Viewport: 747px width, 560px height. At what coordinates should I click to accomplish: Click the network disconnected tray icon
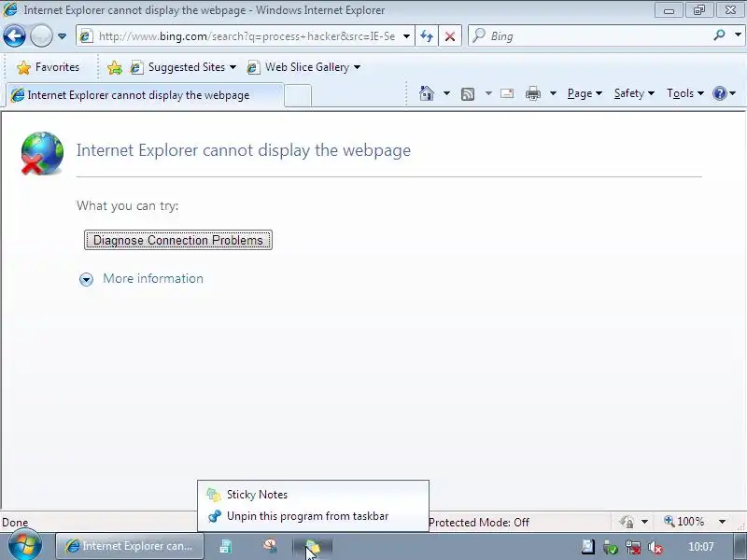pos(633,548)
